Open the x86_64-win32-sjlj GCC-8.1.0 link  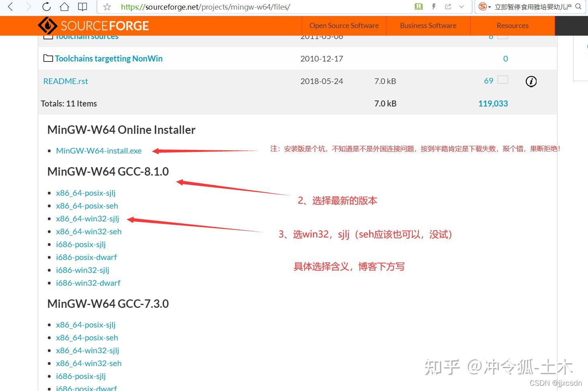coord(88,219)
